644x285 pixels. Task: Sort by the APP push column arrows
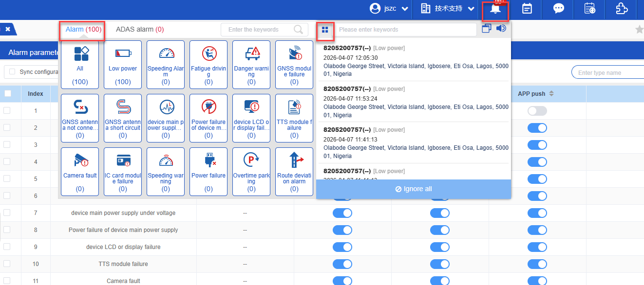pyautogui.click(x=551, y=93)
